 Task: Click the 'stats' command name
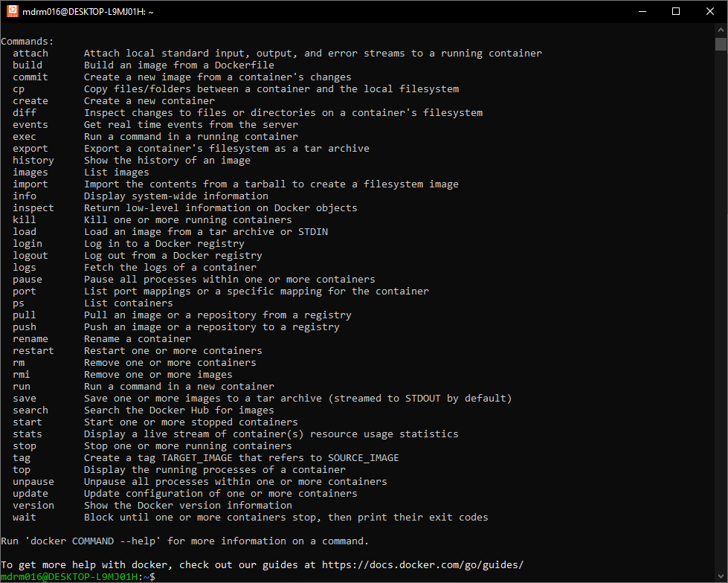[x=28, y=434]
